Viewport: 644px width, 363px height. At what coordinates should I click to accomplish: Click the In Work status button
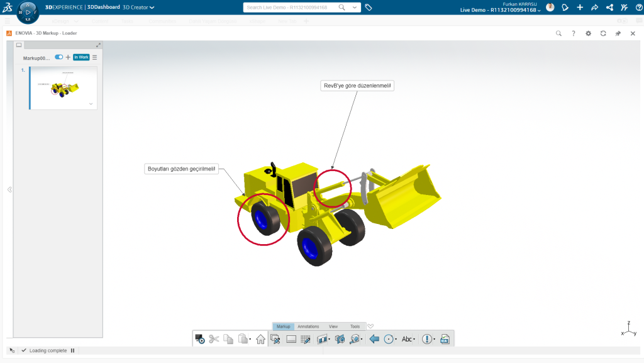point(81,57)
